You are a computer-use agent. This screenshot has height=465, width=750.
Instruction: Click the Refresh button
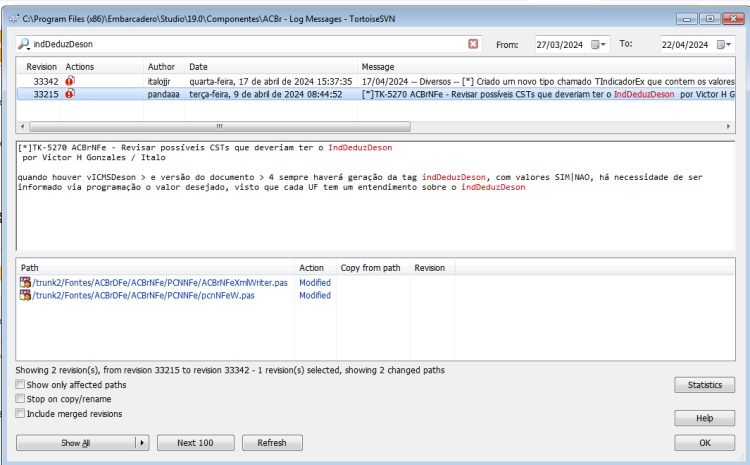point(272,443)
